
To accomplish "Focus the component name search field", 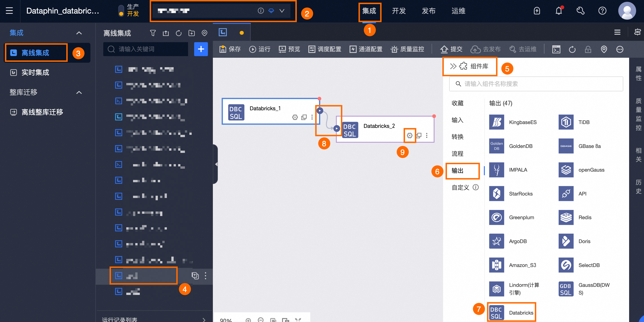I will click(x=536, y=84).
